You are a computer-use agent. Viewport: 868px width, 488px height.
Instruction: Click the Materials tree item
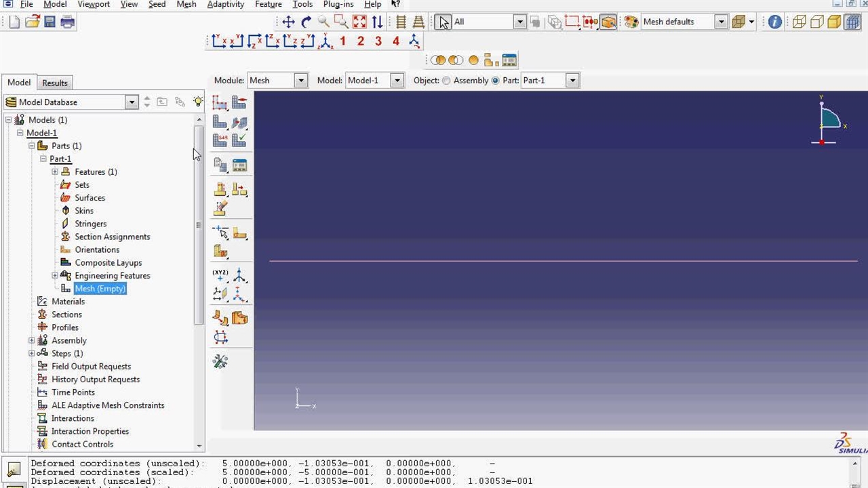68,302
